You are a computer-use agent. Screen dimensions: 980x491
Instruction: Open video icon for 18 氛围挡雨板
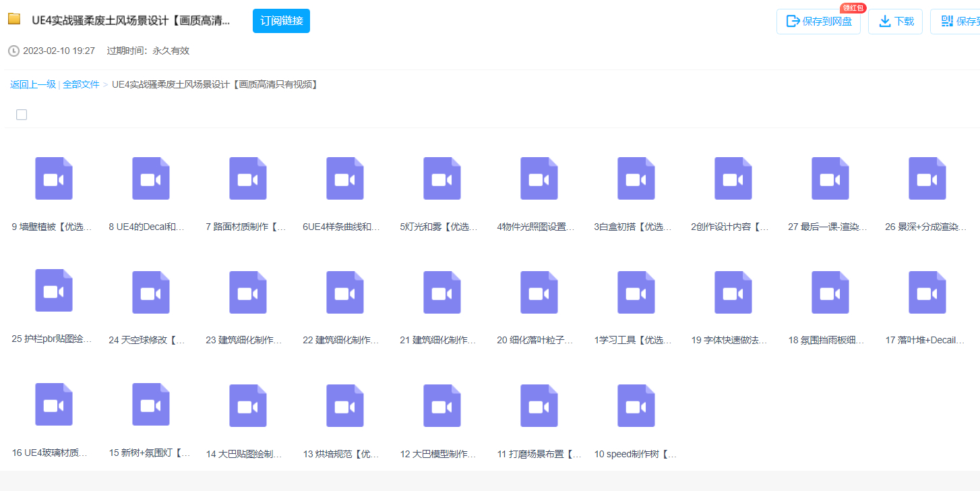click(x=830, y=292)
